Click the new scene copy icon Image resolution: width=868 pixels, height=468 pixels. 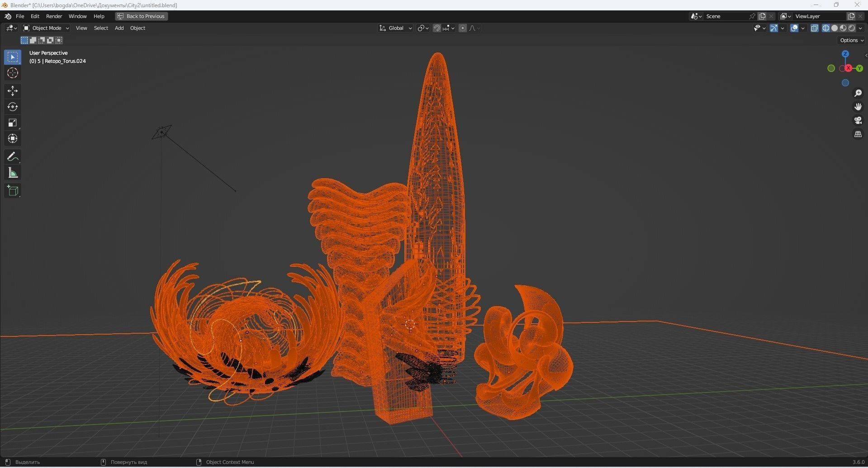click(762, 16)
